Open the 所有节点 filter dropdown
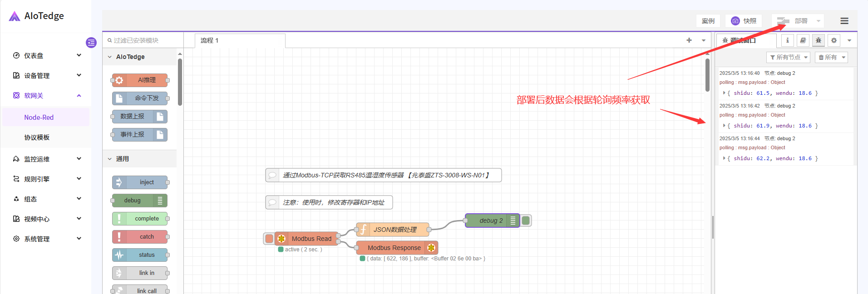Screen dimensions: 868x294 [x=788, y=57]
